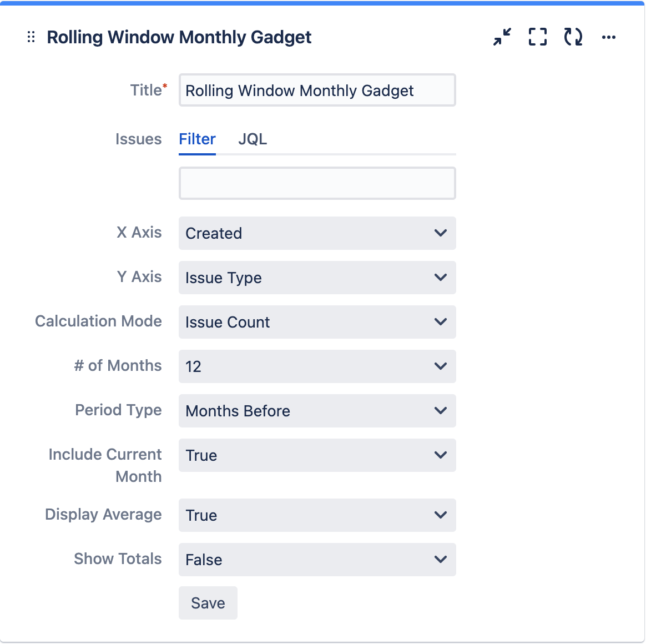Minimize the Rolling Window Monthly Gadget
This screenshot has height=644, width=646.
tap(501, 37)
